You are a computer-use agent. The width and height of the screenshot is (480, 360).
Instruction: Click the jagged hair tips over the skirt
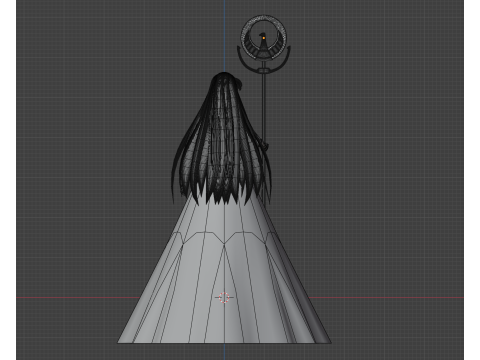click(x=223, y=197)
